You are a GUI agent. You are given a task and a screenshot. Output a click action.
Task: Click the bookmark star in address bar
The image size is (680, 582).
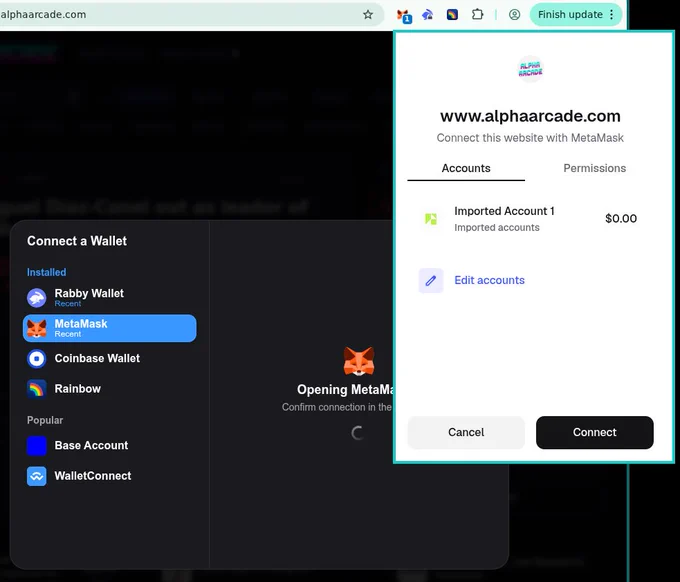coord(368,15)
